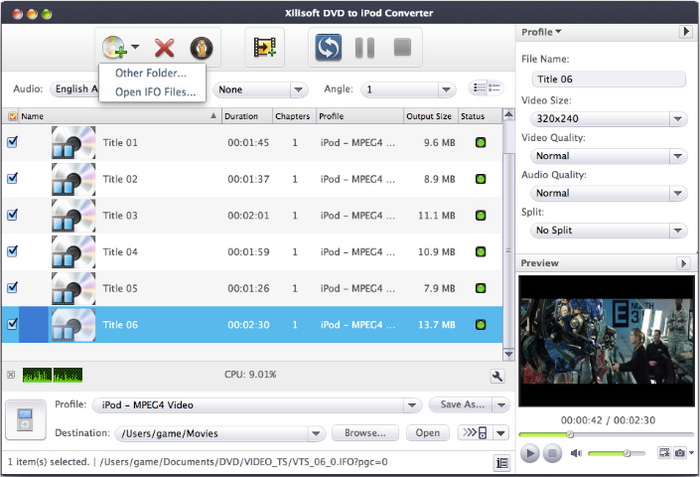Mute the preview speaker icon
Viewport: 700px width, 477px height.
(576, 453)
